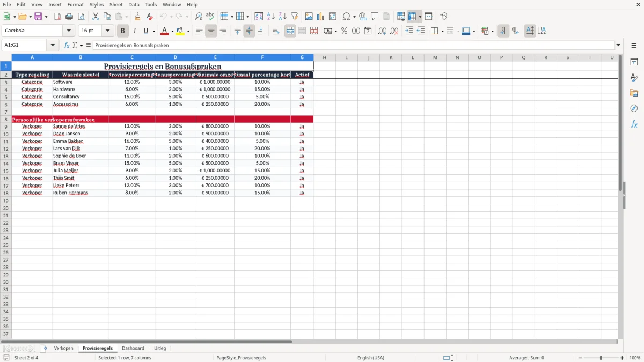Open font color dropdown arrow
Image resolution: width=644 pixels, height=362 pixels.
[x=172, y=31]
